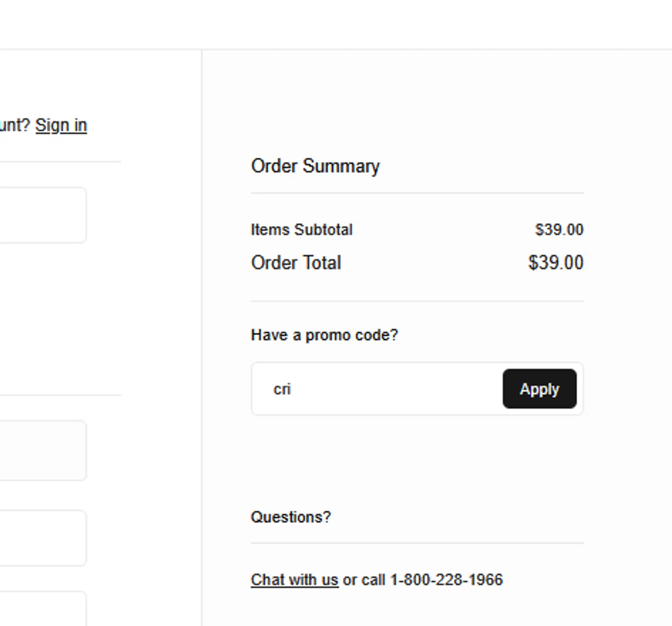Click the divider line beneath Order Summary

pyautogui.click(x=417, y=193)
